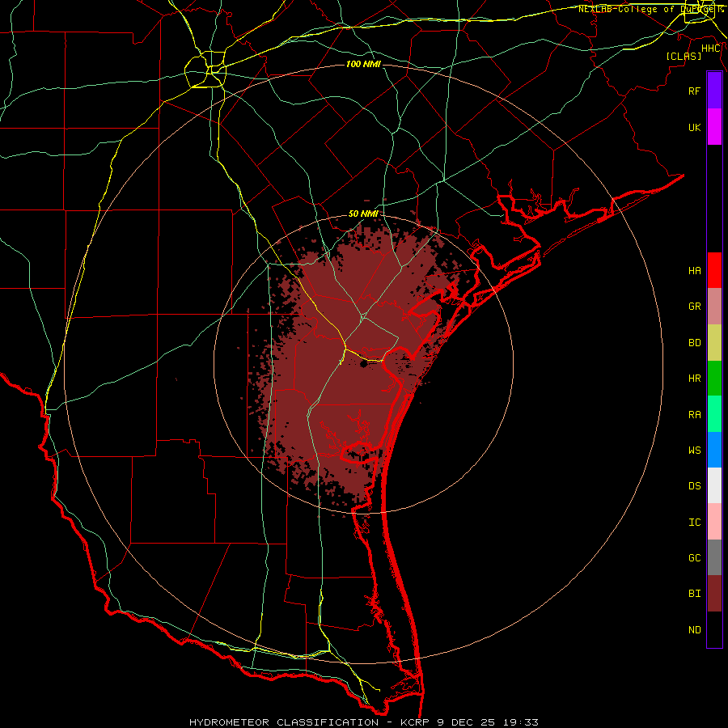Click the RA legend label
Viewport: 728px width, 728px height.
coord(695,415)
